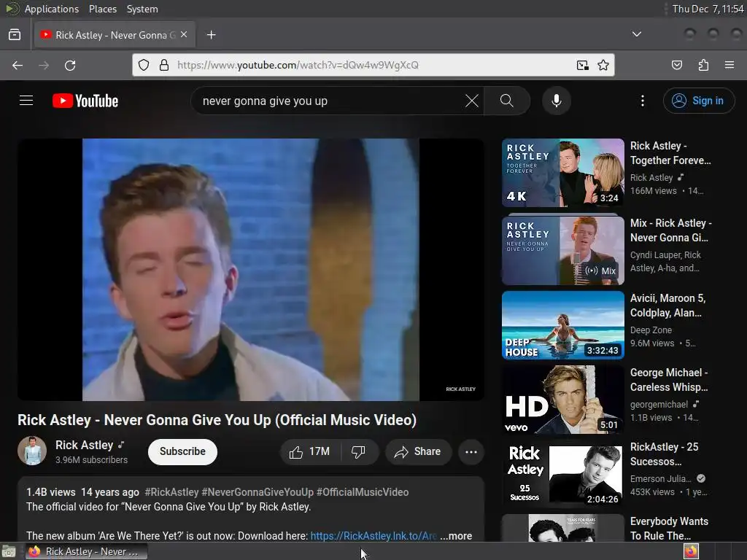Open a new browser tab

click(211, 35)
